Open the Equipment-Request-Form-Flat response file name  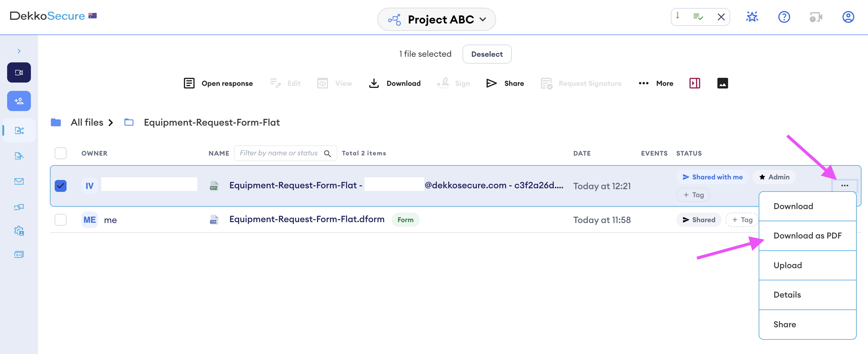pyautogui.click(x=396, y=185)
